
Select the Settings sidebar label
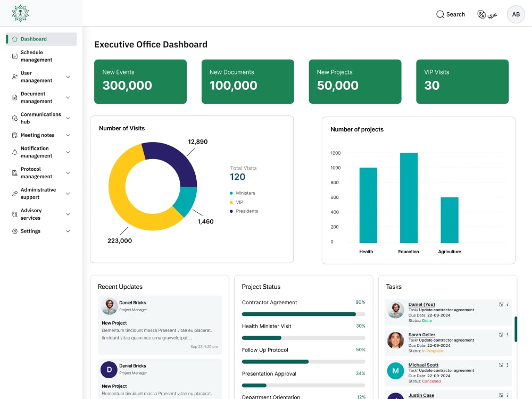coord(30,231)
